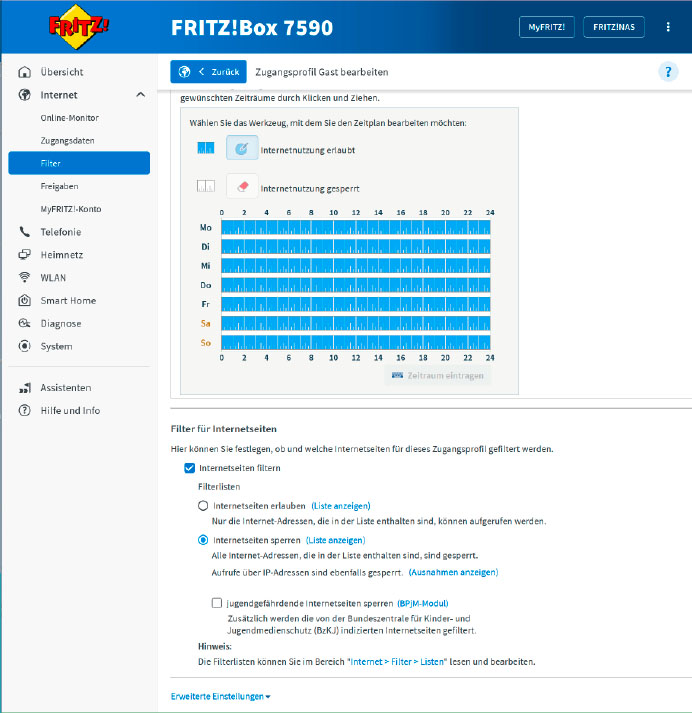
Task: Open Smart Home menu
Action: [68, 301]
